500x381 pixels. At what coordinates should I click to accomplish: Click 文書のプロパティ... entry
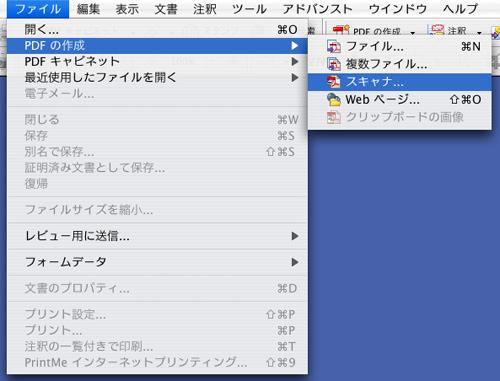click(x=157, y=288)
